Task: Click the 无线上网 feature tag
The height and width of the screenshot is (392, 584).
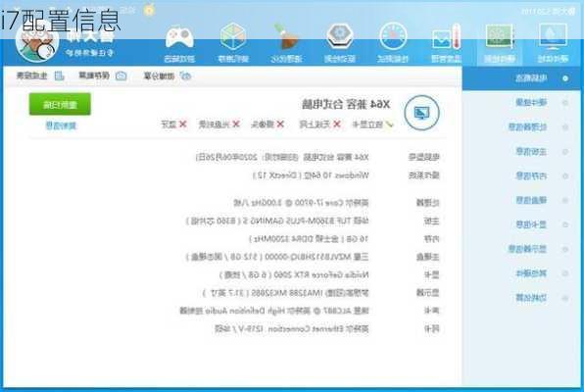Action: 319,124
